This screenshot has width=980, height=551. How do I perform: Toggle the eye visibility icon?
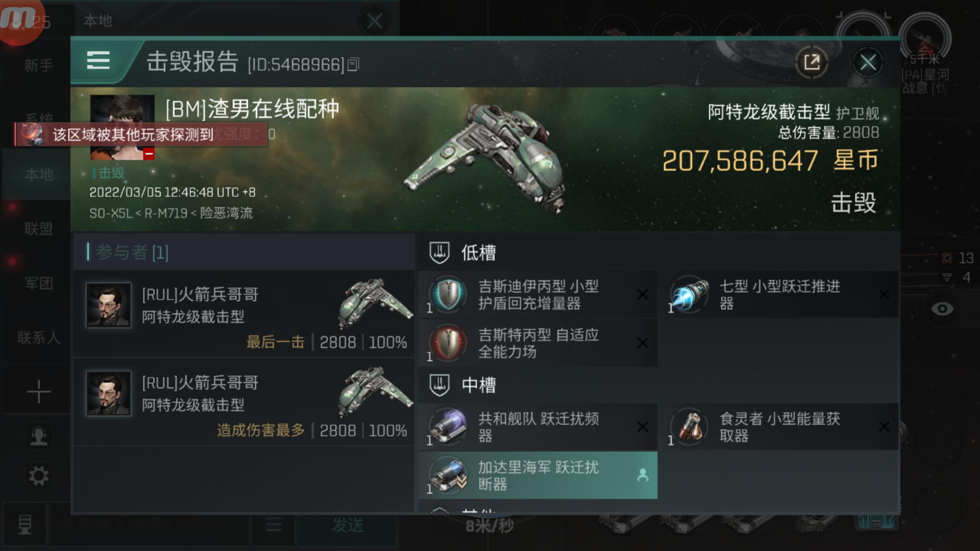(x=942, y=309)
